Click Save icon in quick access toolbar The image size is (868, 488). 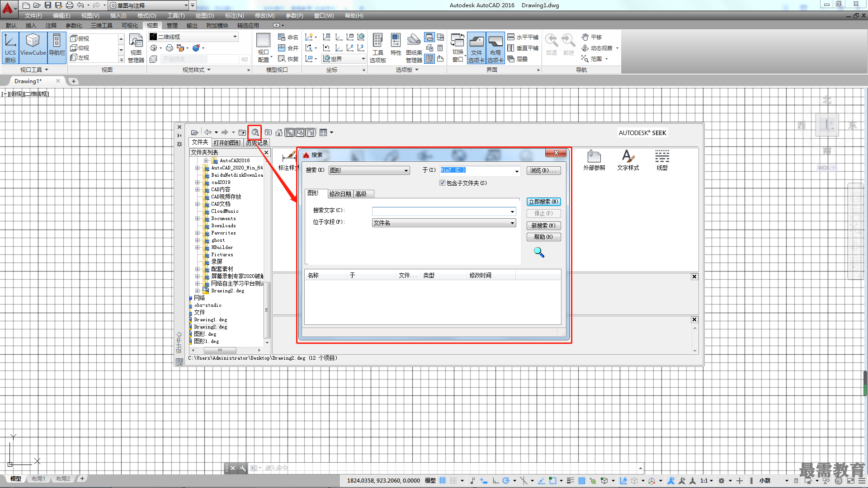click(x=47, y=5)
